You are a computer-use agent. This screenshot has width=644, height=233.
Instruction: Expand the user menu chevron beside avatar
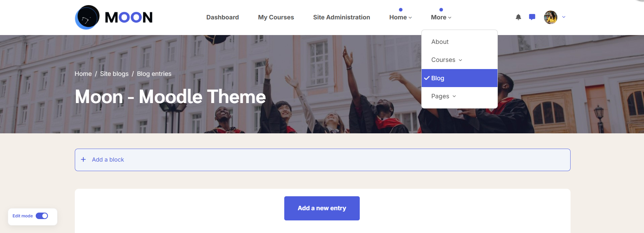(x=564, y=17)
